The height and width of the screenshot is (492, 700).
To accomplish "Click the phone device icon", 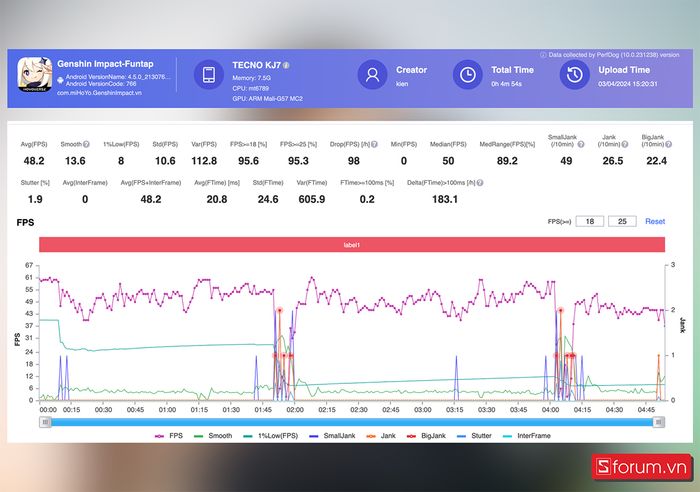I will coord(208,75).
